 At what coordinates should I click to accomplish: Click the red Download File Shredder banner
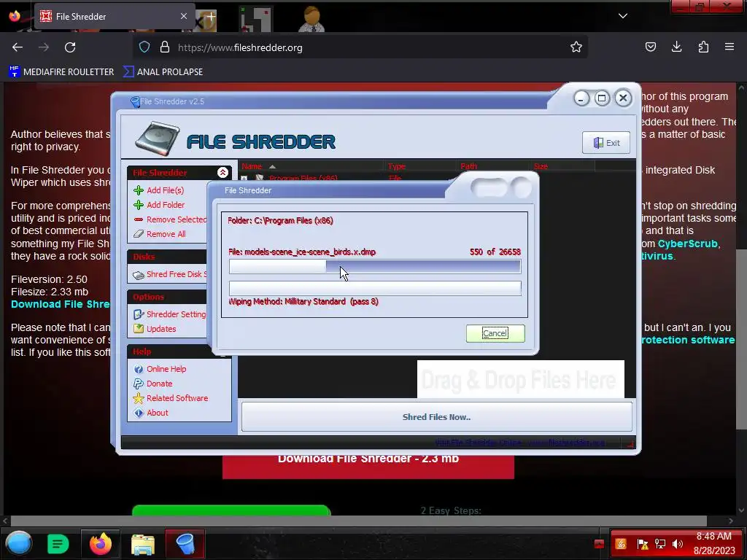click(368, 467)
